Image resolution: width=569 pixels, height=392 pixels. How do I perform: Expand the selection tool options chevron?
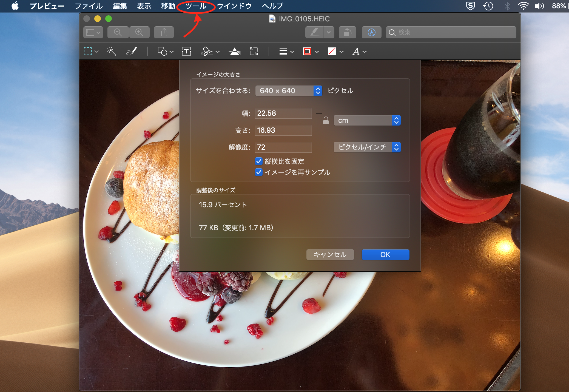(x=96, y=52)
